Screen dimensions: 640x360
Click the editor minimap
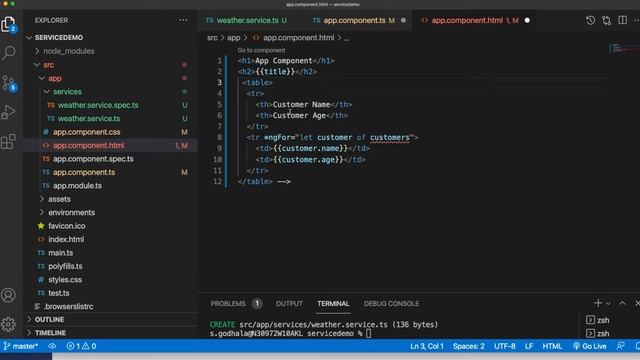(623, 49)
